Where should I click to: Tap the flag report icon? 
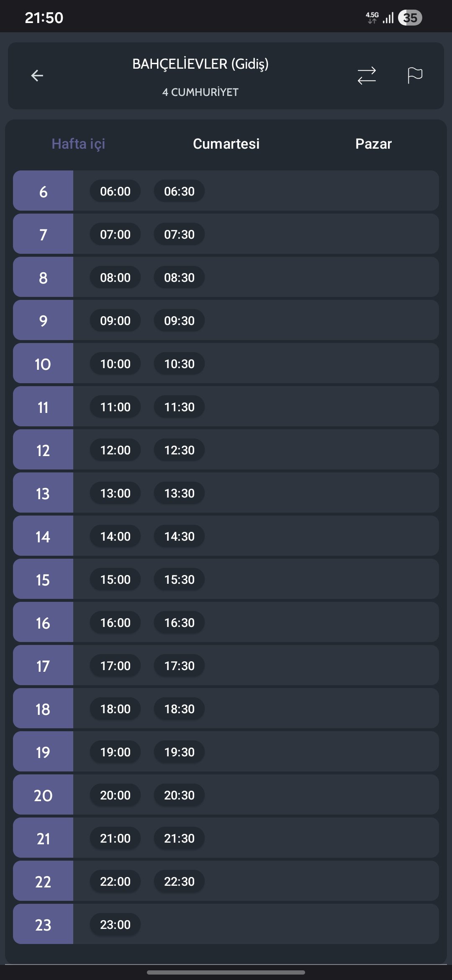click(415, 75)
